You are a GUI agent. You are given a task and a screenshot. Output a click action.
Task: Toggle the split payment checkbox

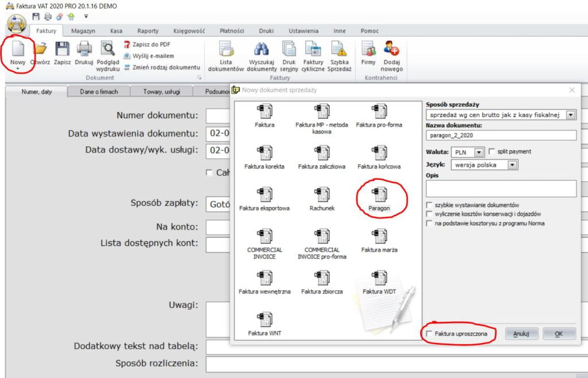pos(492,151)
